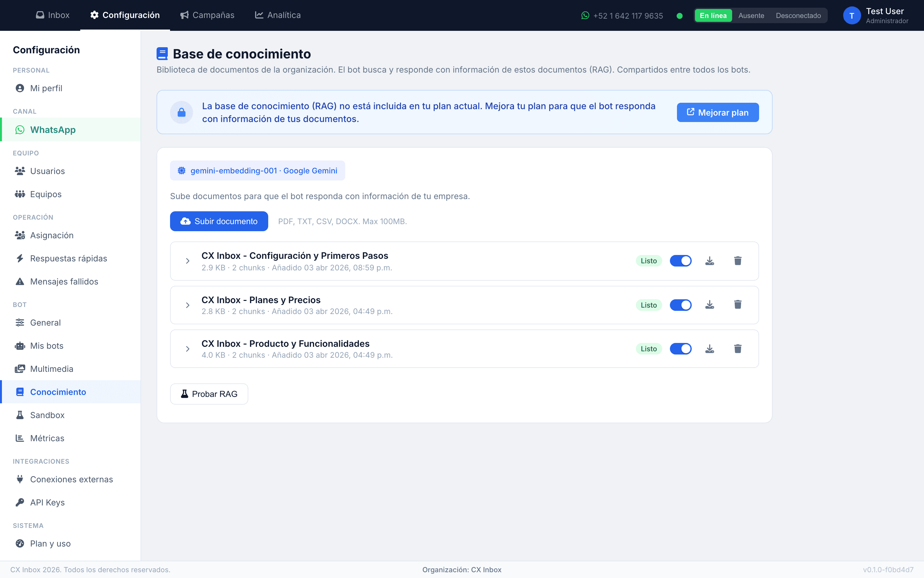The width and height of the screenshot is (924, 578).
Task: Click Organización: CX Inbox in footer
Action: tap(462, 570)
